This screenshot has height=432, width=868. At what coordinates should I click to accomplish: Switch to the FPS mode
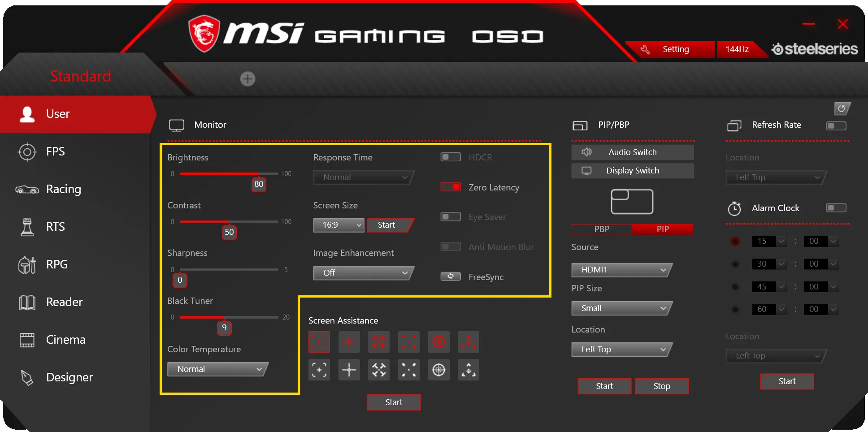click(x=75, y=152)
